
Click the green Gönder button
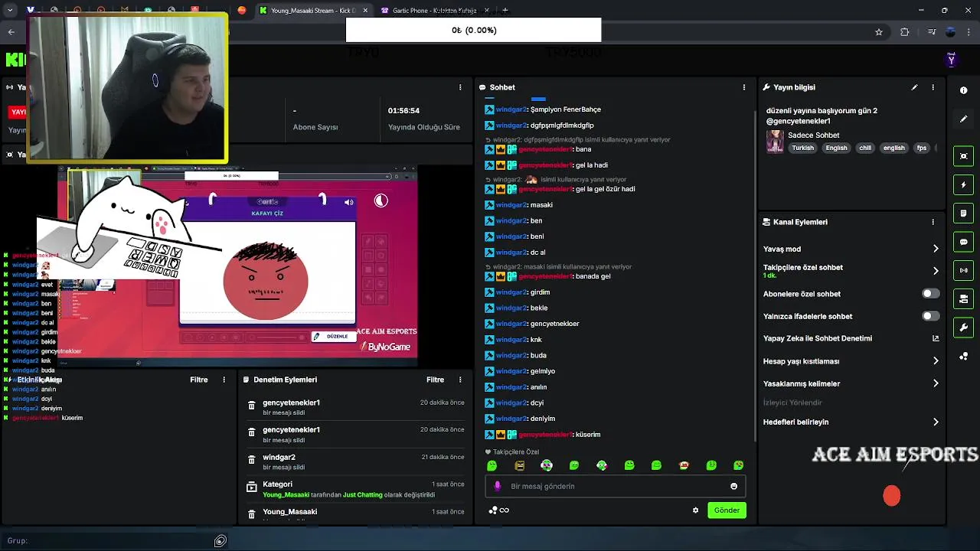727,510
